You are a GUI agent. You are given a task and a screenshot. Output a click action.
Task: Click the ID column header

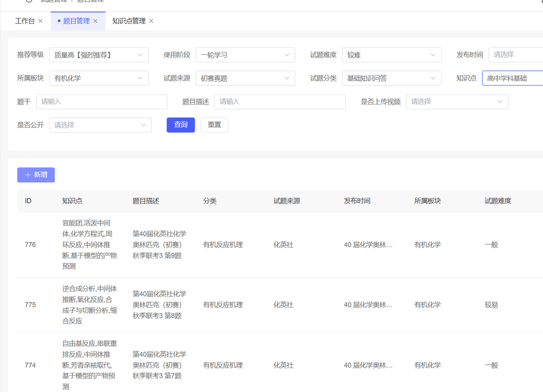[28, 201]
